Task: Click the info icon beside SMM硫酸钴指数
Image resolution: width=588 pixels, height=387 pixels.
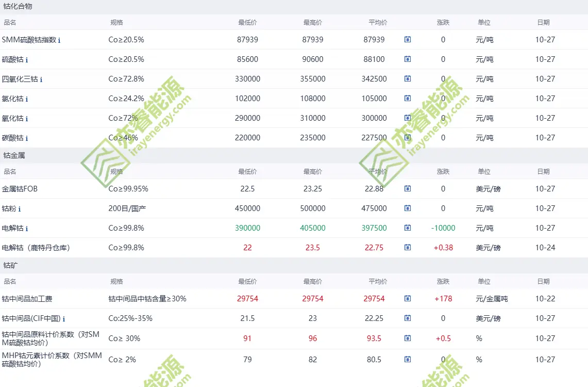Action: tap(59, 40)
